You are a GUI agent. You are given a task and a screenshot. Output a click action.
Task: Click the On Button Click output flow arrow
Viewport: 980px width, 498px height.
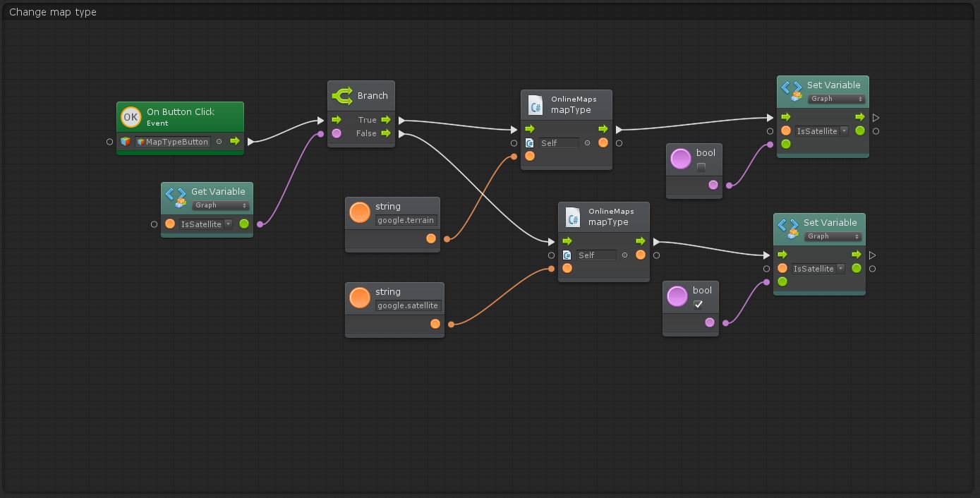(x=235, y=141)
